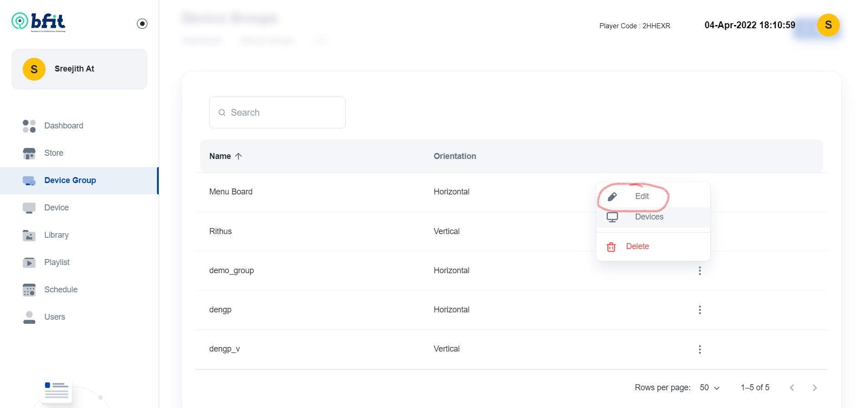Screen dimensions: 868x408
Task: Click the 1–5 of 5 pagination text
Action: 755,388
